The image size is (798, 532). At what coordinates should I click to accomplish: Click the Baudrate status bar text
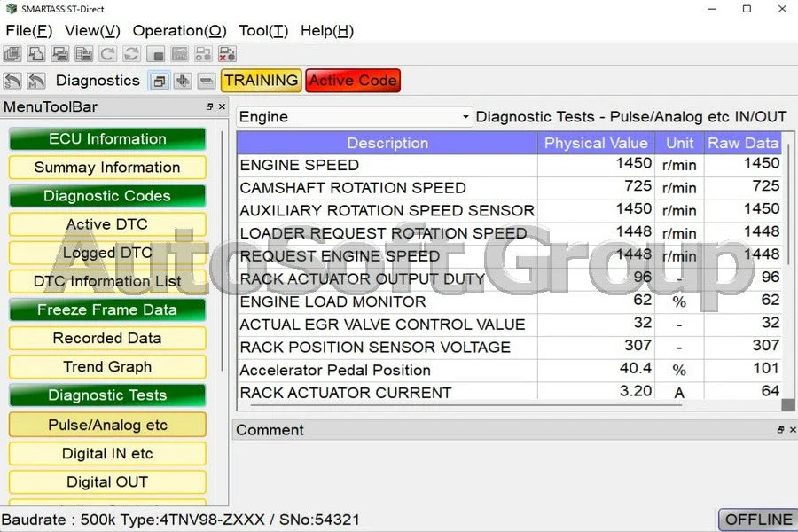click(181, 520)
